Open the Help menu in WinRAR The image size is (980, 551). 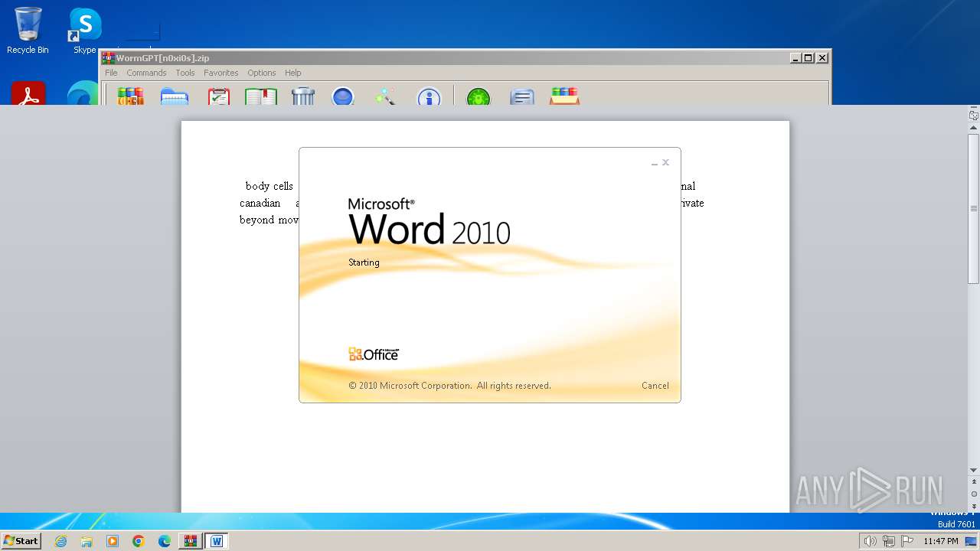click(292, 73)
